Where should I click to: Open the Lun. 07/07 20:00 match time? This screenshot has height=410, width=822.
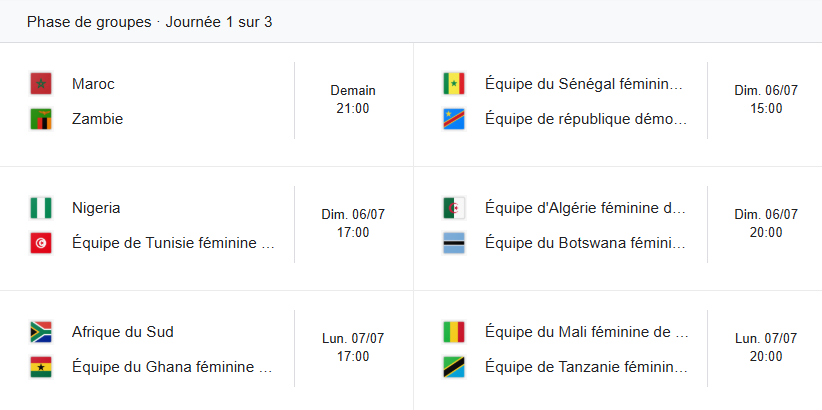point(766,347)
